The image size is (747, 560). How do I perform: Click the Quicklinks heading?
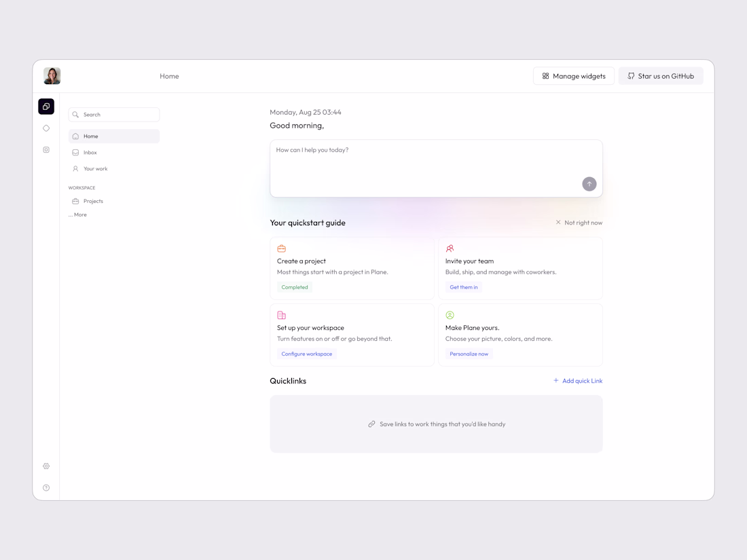tap(288, 381)
